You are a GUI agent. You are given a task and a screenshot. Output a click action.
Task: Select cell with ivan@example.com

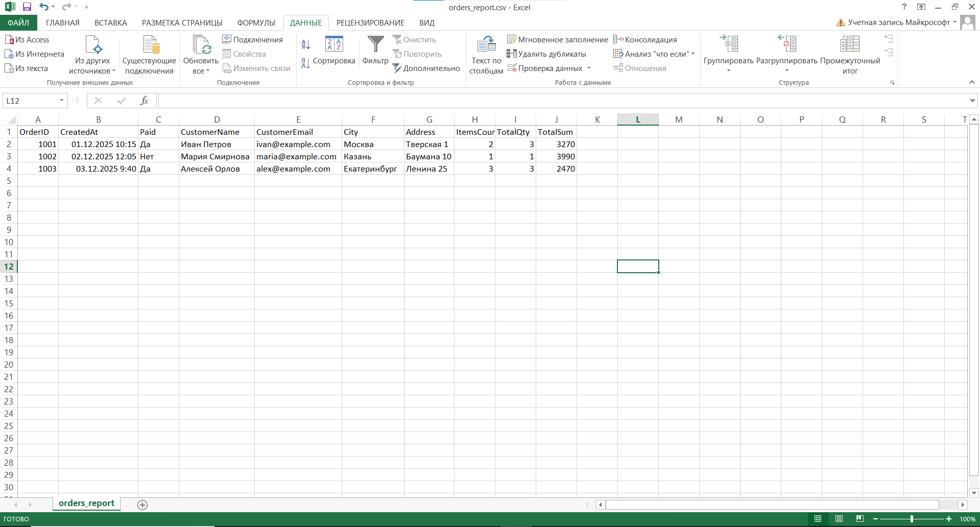tap(298, 144)
